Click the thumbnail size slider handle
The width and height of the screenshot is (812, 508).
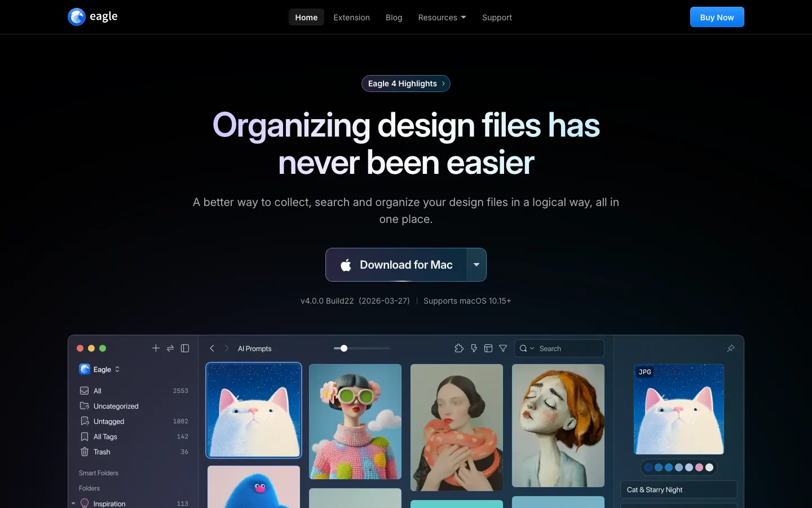pyautogui.click(x=344, y=348)
